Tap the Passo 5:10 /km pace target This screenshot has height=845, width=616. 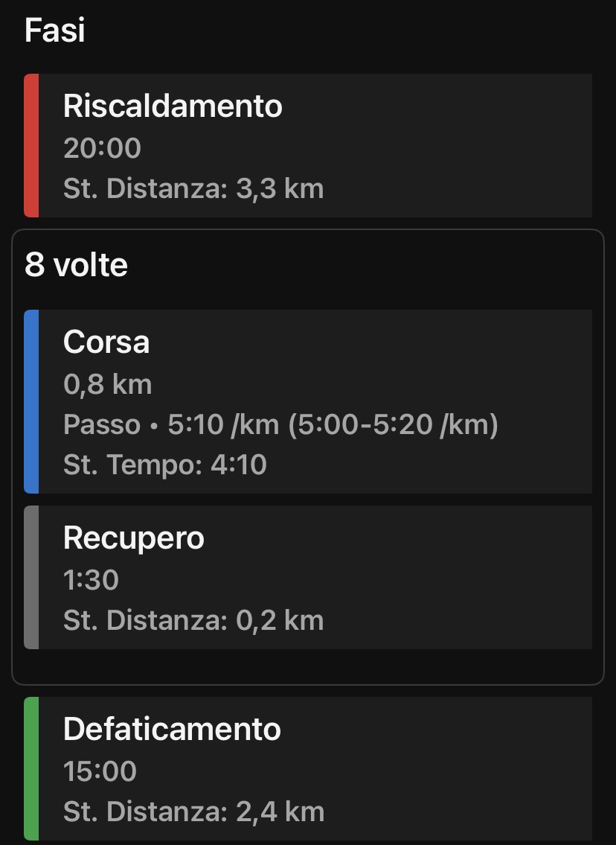point(171,425)
